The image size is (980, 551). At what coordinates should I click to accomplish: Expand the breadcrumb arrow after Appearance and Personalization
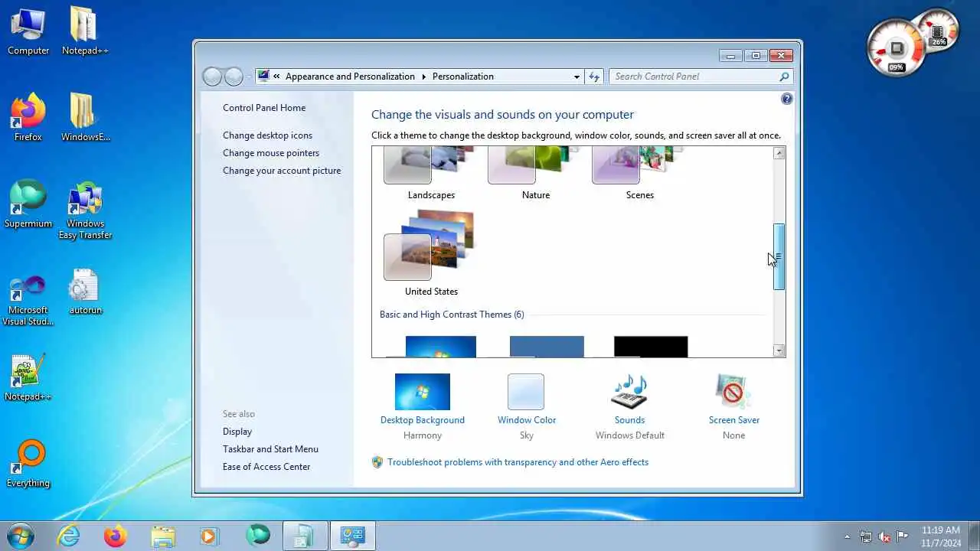(423, 77)
